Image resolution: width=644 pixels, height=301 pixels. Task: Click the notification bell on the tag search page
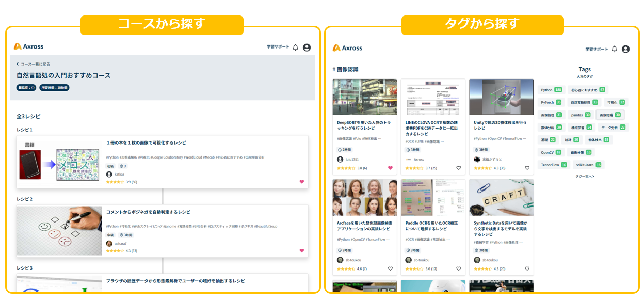point(614,49)
